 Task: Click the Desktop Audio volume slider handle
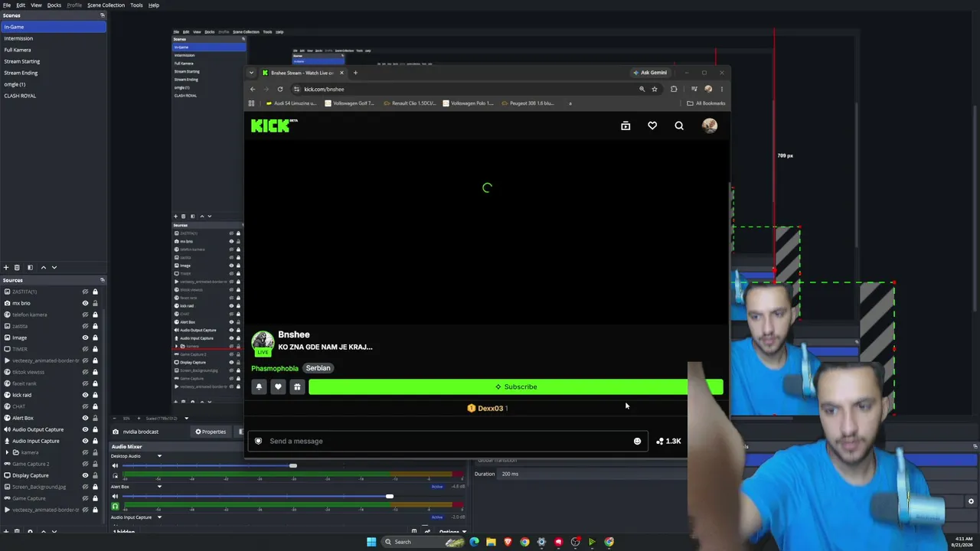pos(293,465)
